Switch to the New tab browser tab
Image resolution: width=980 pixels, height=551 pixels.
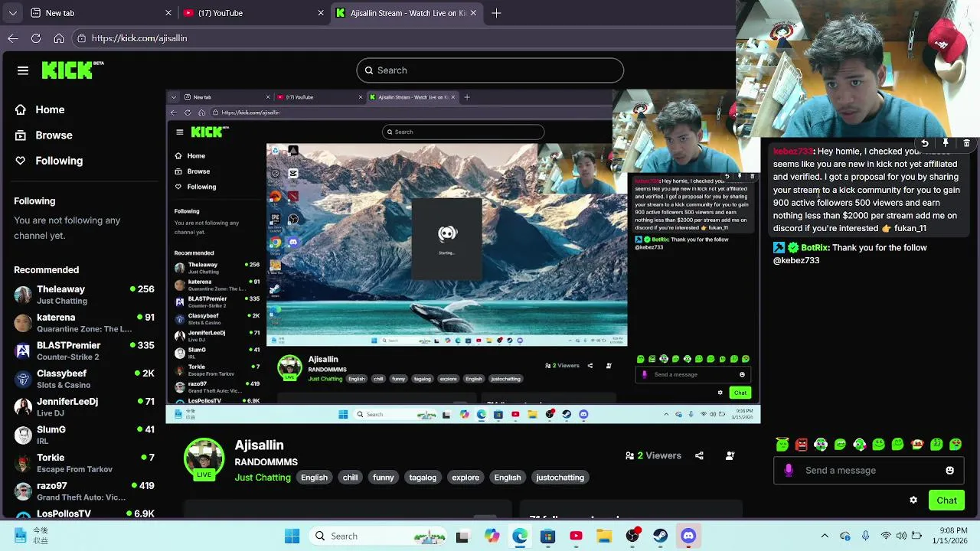click(100, 13)
